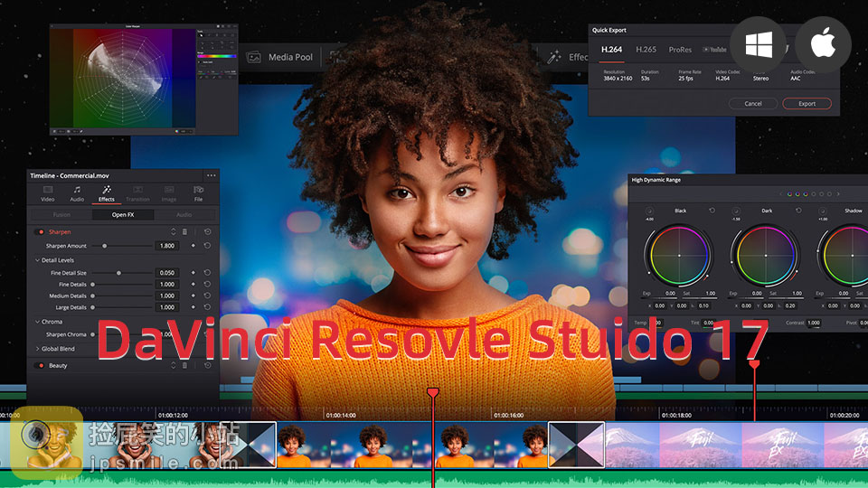Select fourth HDR zone page dot
Viewport: 868px width, 488px height.
(813, 194)
